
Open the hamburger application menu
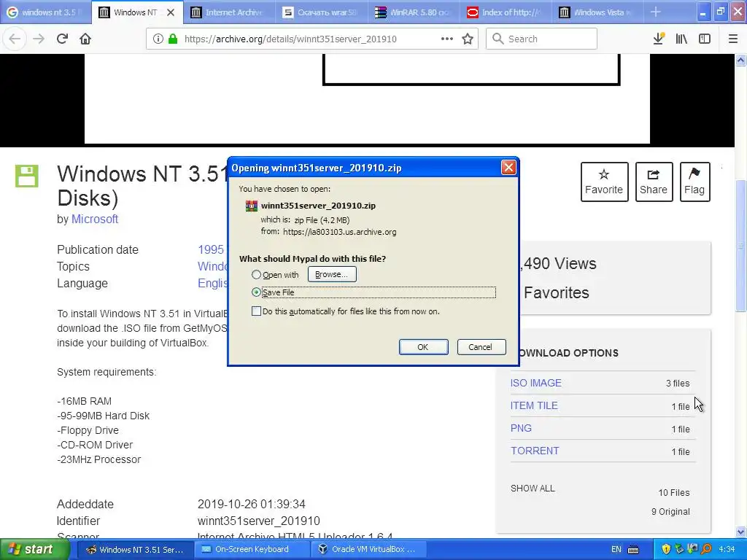pyautogui.click(x=733, y=39)
